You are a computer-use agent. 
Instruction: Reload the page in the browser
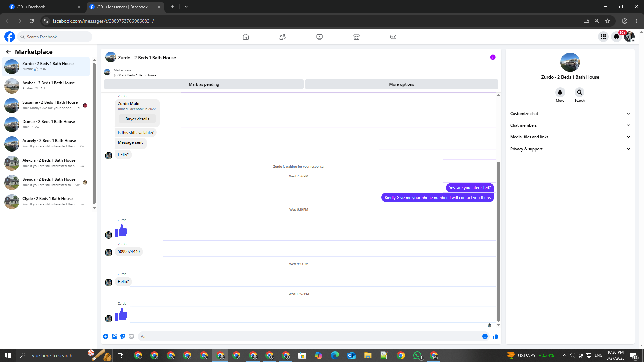click(x=32, y=21)
